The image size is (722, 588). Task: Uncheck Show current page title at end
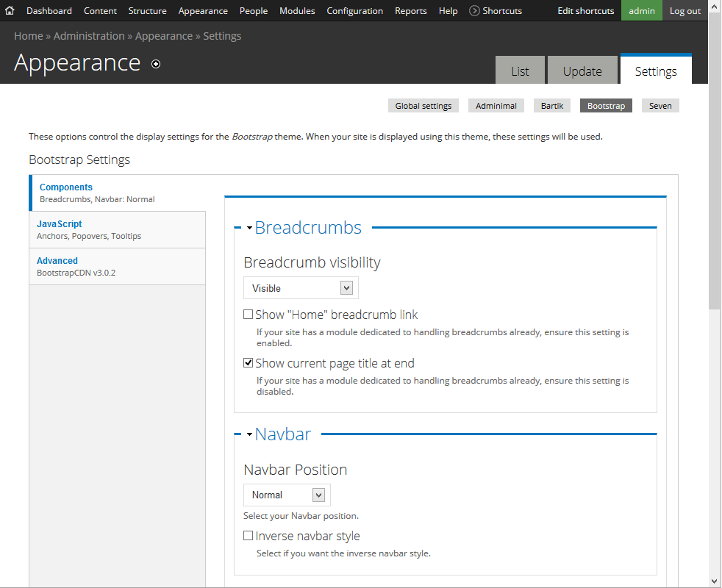tap(249, 363)
